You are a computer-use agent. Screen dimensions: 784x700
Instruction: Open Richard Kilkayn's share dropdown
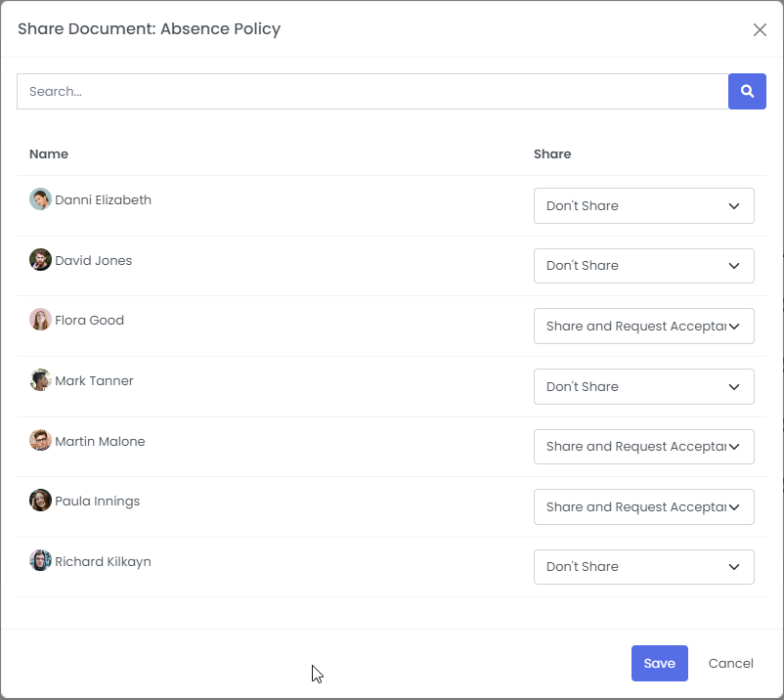[x=643, y=566]
